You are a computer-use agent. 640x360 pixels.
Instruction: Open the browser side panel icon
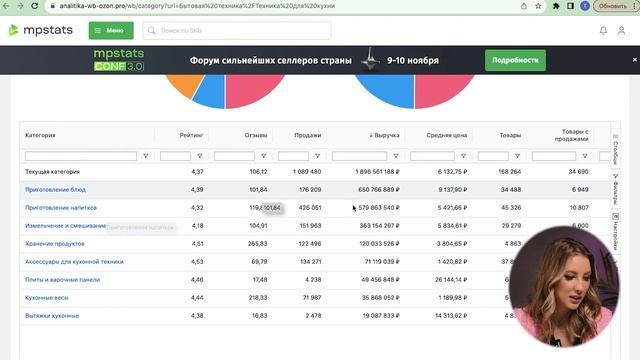570,6
